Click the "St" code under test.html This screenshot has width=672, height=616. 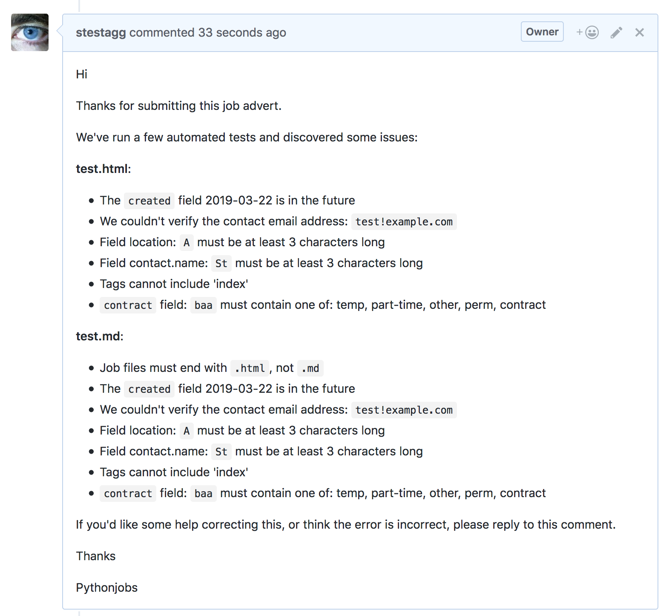pos(221,263)
